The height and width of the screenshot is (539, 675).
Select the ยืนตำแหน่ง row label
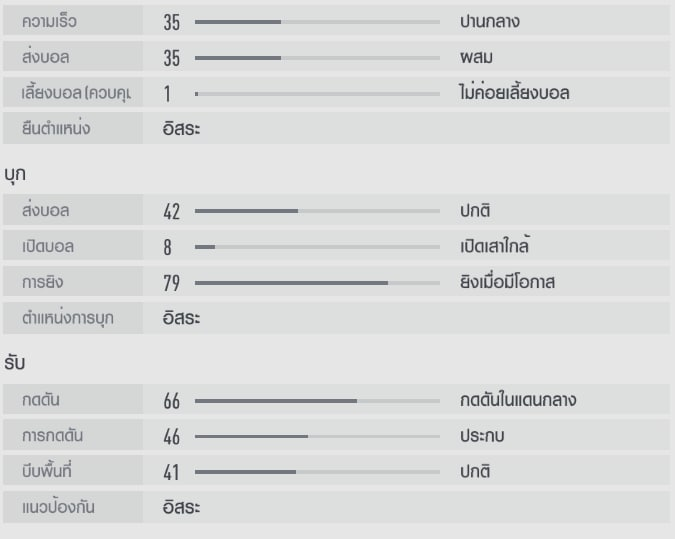click(x=63, y=128)
